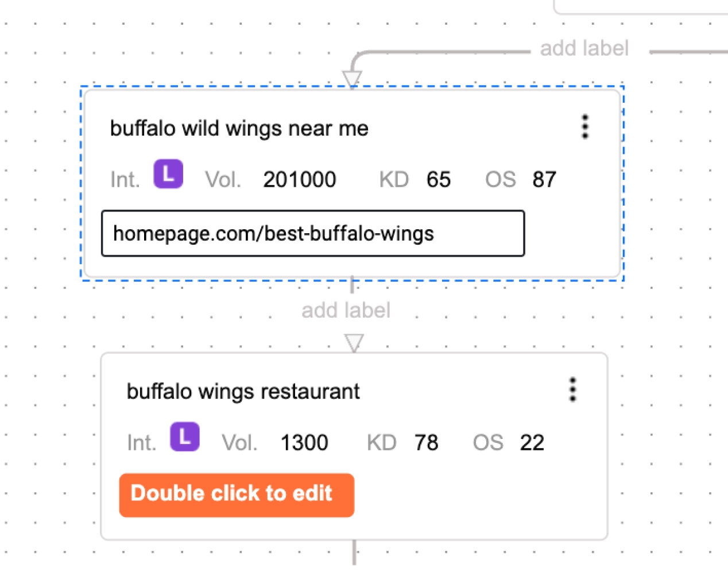Viewport: 728px width, 571px height.
Task: Select the buffalo wild wings near me title
Action: click(x=239, y=128)
